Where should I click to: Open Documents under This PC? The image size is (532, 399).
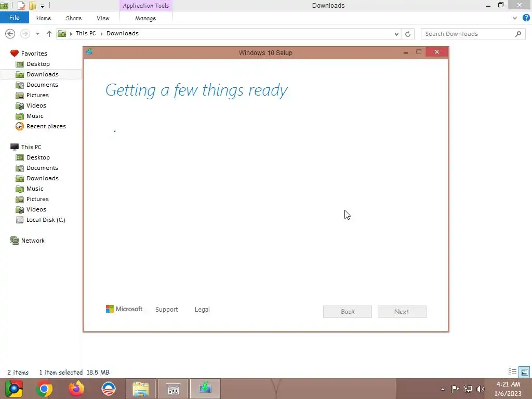[42, 168]
